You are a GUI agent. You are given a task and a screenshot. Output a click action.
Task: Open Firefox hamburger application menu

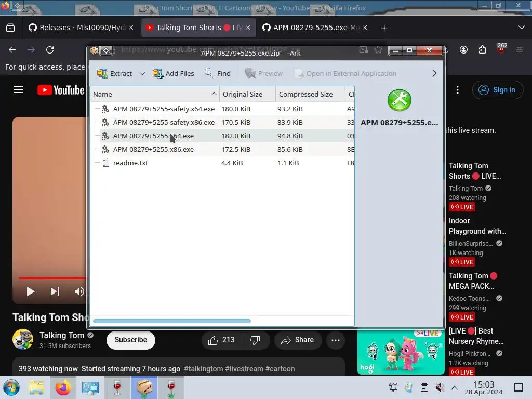click(520, 49)
